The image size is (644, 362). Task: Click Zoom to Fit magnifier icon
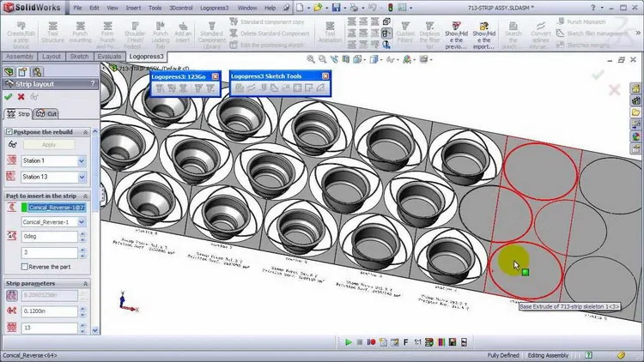point(311,59)
